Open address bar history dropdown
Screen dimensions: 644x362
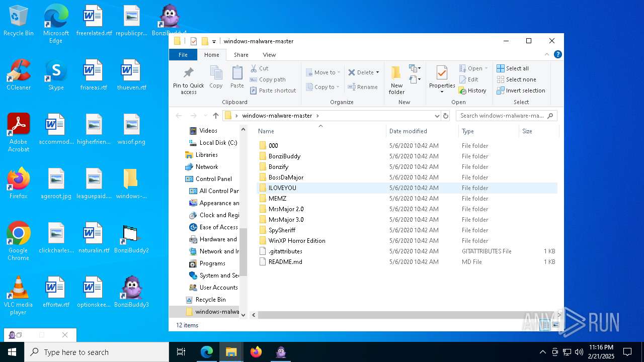(437, 116)
